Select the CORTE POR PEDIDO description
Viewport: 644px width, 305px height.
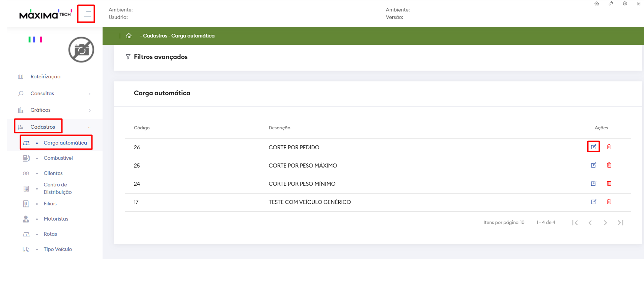[x=294, y=147]
